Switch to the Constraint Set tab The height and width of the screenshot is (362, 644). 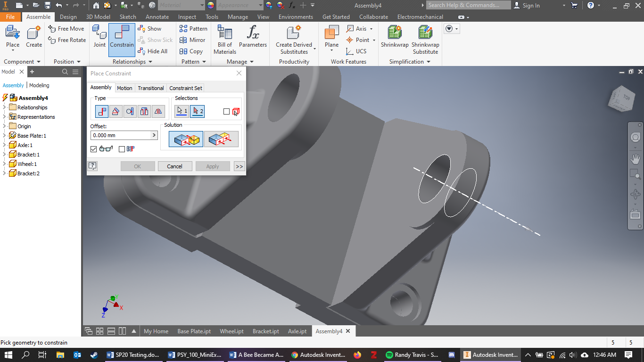[x=186, y=88]
